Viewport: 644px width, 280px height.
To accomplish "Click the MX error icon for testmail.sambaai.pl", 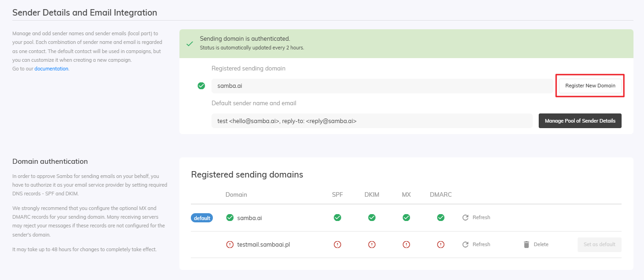I will pos(406,244).
